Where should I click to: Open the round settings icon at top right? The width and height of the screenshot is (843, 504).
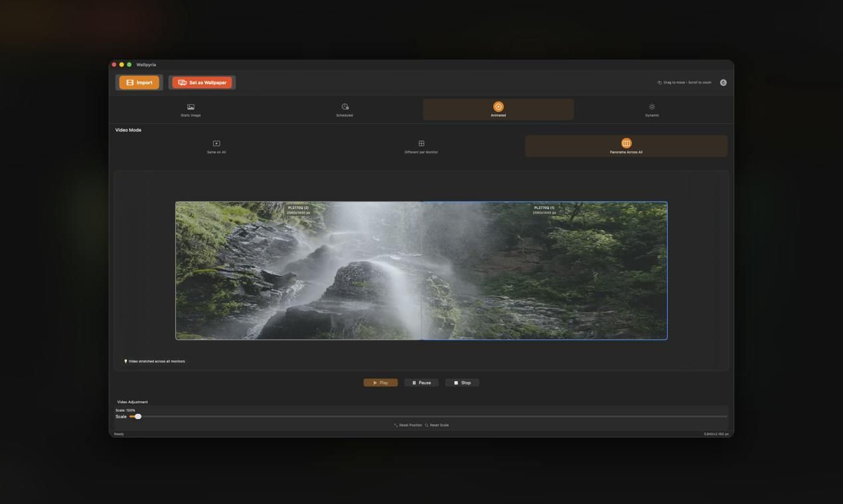723,83
